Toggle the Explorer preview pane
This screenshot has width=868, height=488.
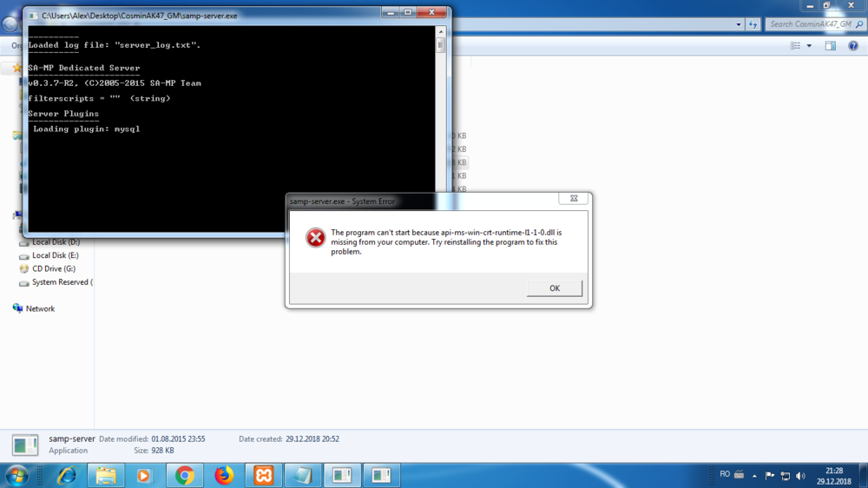point(831,46)
